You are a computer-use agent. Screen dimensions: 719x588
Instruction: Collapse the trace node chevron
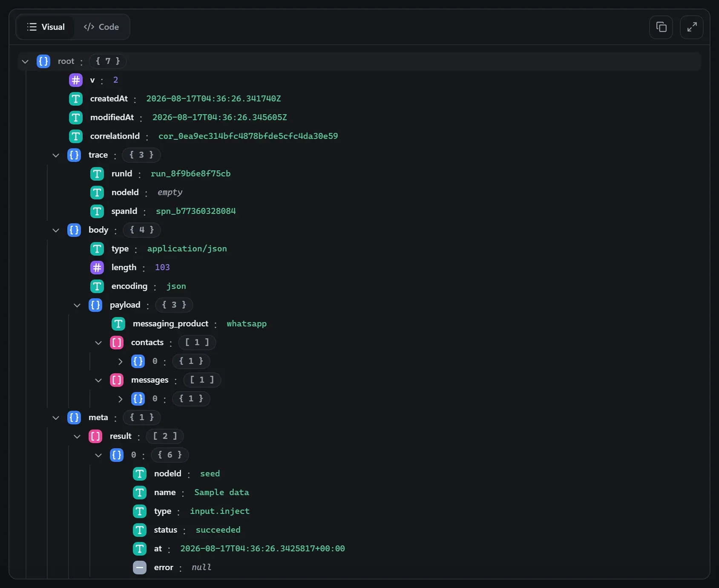[x=56, y=155]
